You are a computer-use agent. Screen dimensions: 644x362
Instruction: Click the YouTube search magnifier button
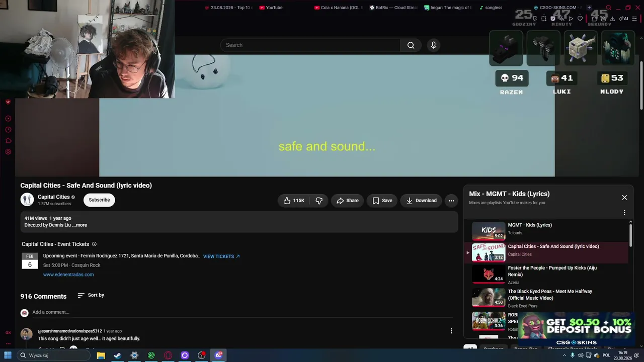(411, 45)
